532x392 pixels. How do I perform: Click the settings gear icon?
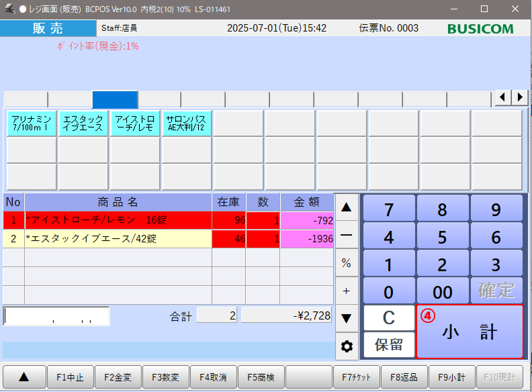pos(347,346)
